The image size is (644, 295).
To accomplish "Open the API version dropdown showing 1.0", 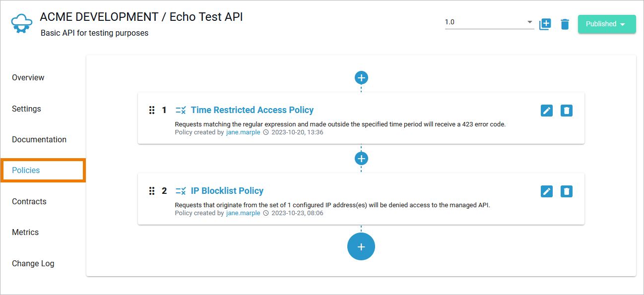I will click(489, 22).
